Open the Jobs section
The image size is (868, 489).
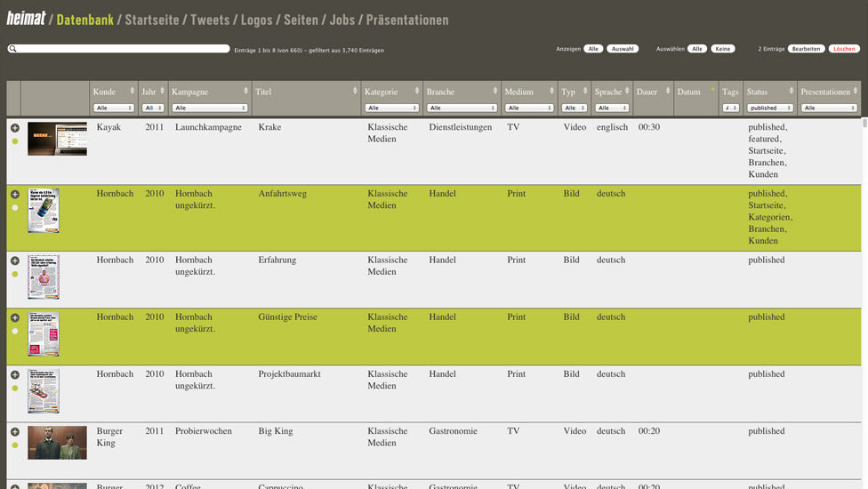point(342,20)
